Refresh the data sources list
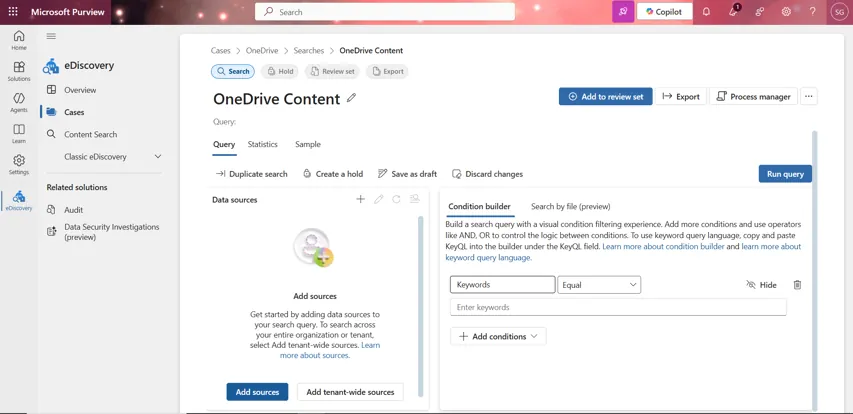 397,199
